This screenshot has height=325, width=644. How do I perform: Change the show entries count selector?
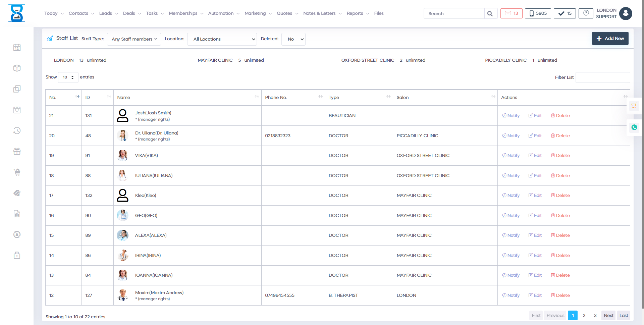tap(68, 77)
